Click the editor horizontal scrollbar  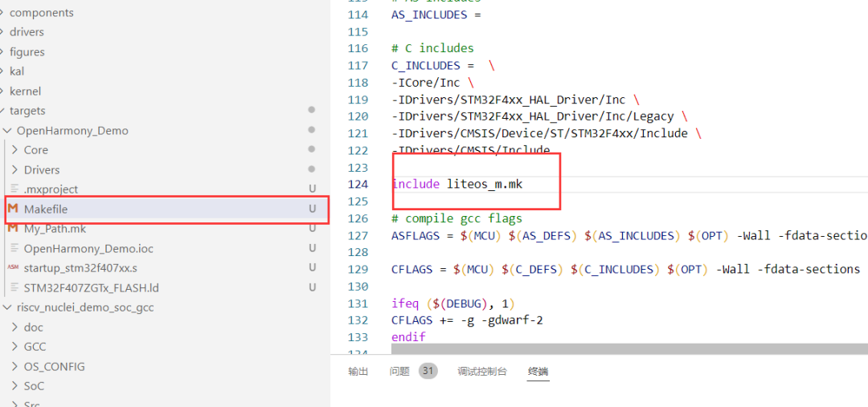point(629,348)
